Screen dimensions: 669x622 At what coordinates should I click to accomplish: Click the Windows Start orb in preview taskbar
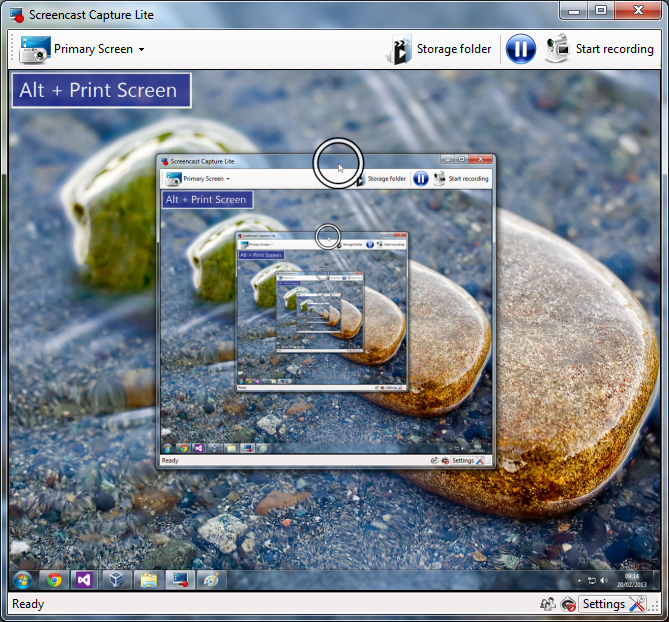22,580
